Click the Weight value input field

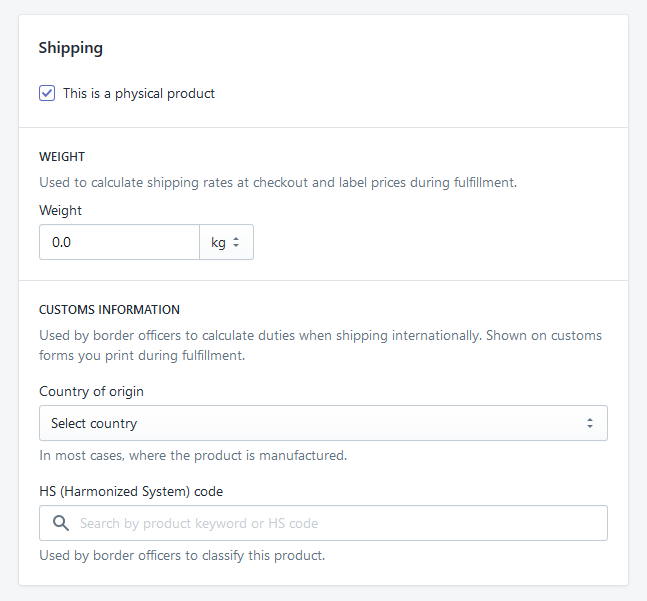coord(119,242)
